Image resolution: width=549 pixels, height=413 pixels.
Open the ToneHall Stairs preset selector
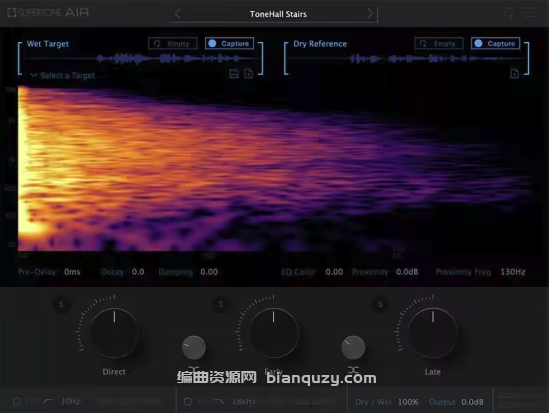(278, 14)
